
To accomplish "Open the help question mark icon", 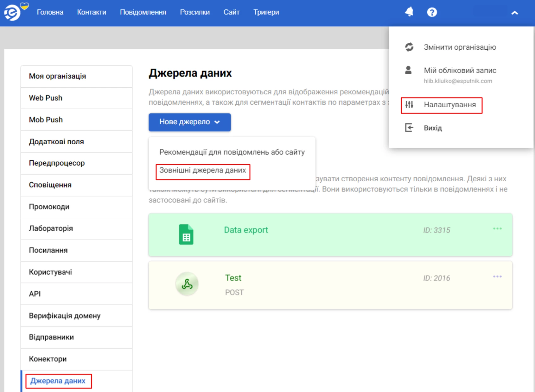I will click(432, 12).
